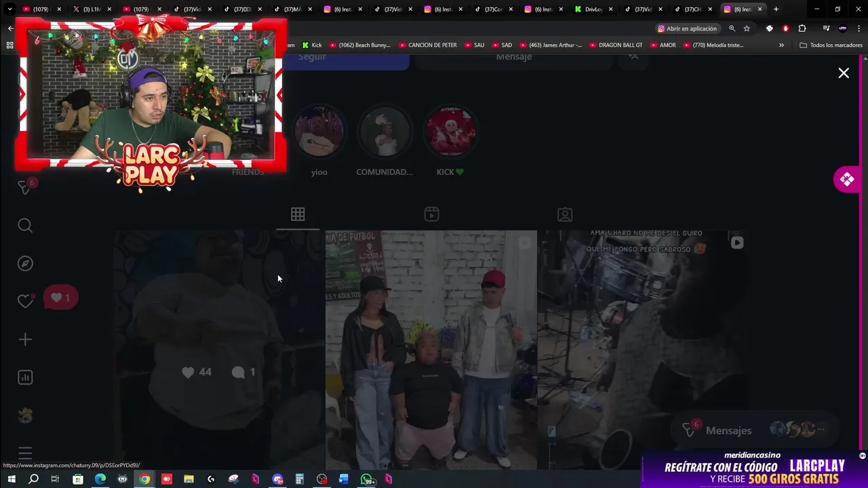Screen dimensions: 868x488
Task: Open File Explorer from taskbar
Action: tap(189, 479)
